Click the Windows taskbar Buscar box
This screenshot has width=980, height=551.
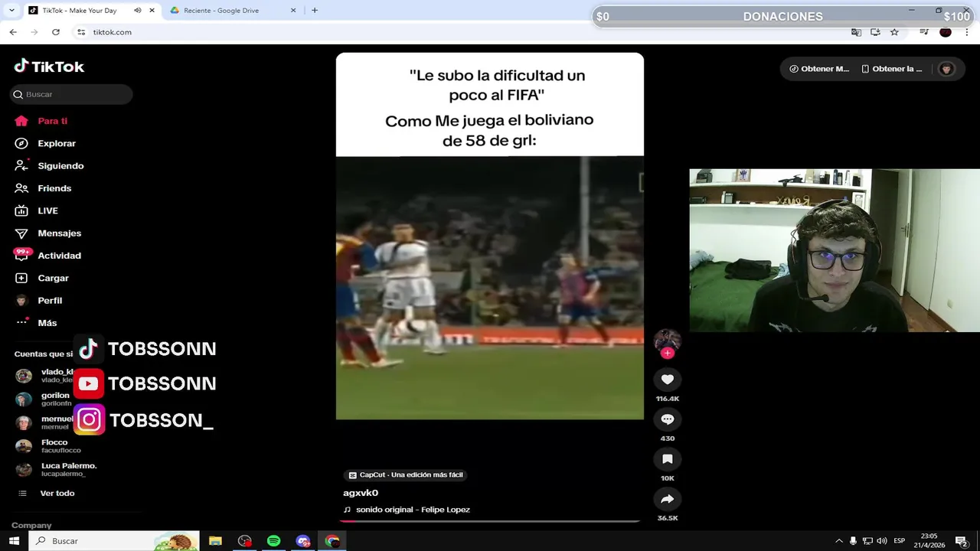pyautogui.click(x=114, y=541)
